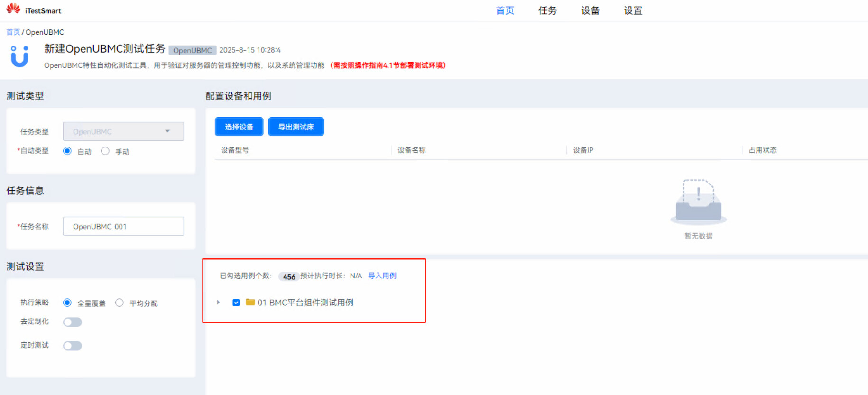Click the OpenUBMC breadcrumb text

point(45,32)
